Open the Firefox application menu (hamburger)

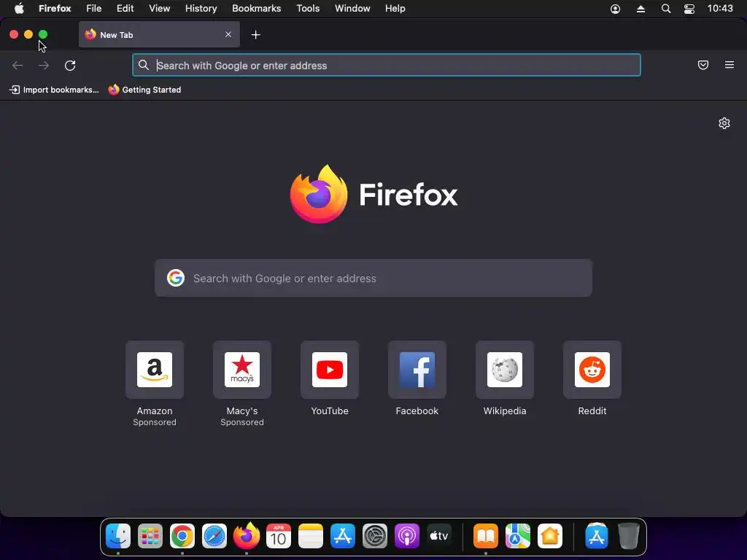tap(729, 65)
